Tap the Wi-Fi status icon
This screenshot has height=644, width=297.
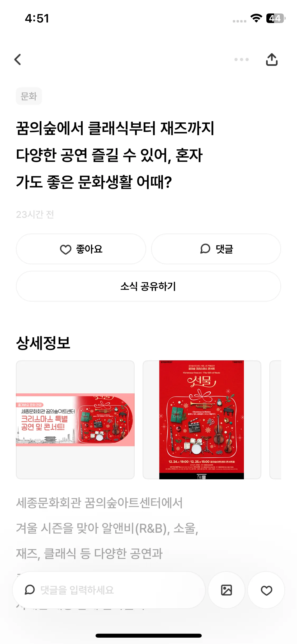pos(256,18)
